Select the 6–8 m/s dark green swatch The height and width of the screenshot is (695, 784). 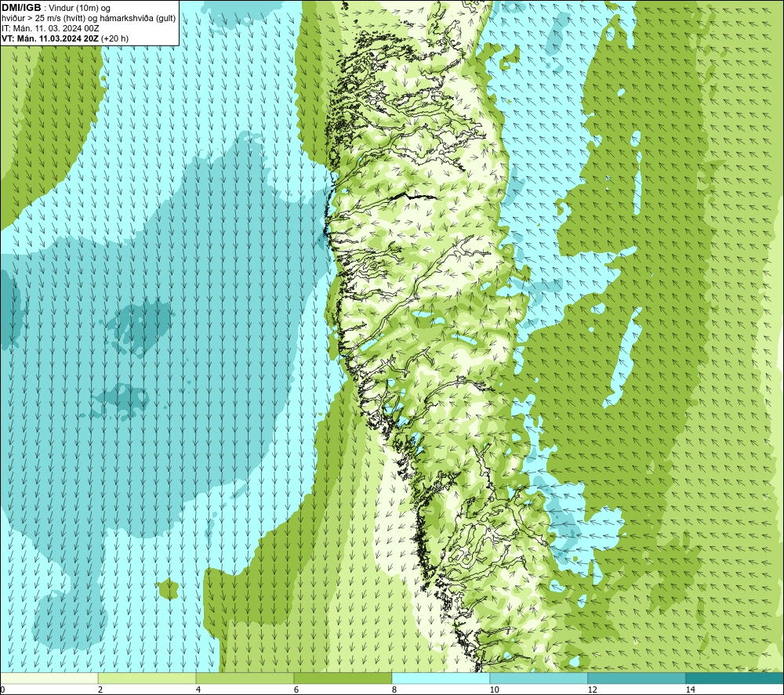(343, 678)
